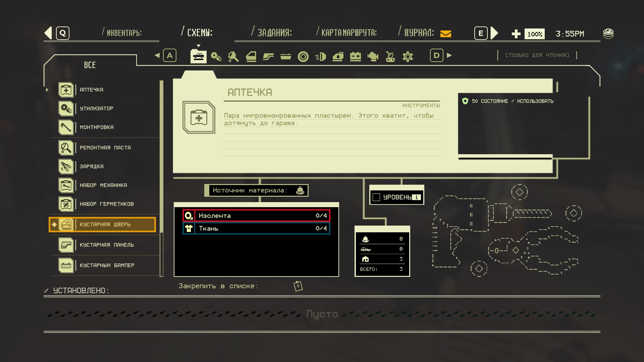The height and width of the screenshot is (362, 644).
Task: Select the engine schematics category icon
Action: point(373,56)
